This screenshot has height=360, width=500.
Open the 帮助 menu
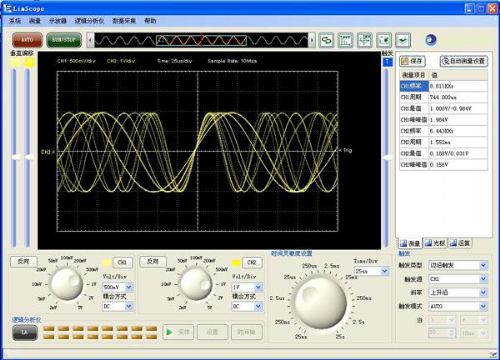click(x=150, y=21)
